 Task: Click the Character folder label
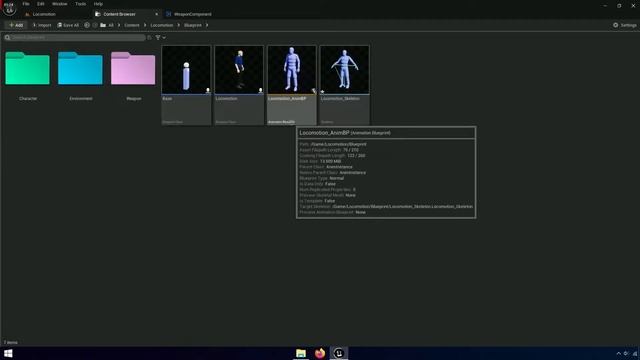(28, 98)
